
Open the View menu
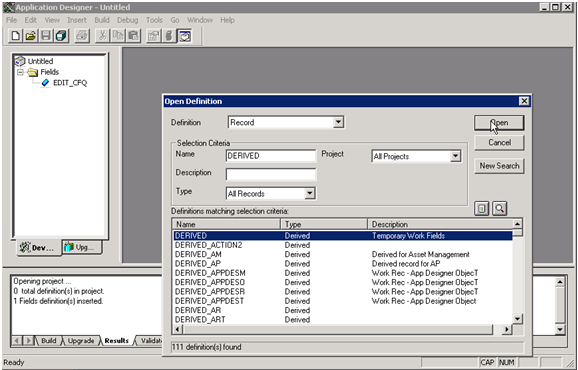tap(52, 20)
